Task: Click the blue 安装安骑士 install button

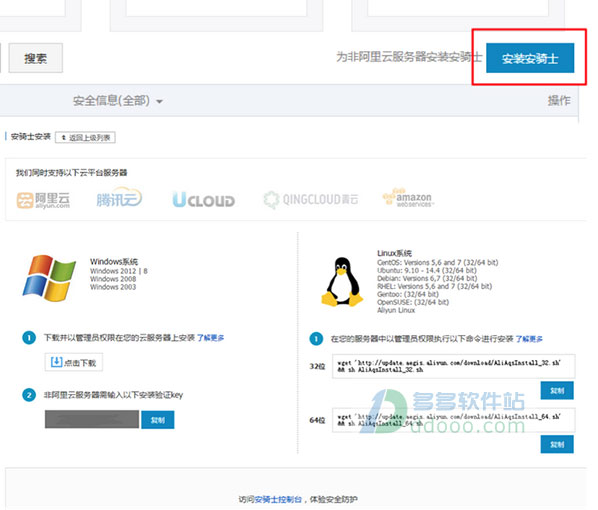Action: 530,58
